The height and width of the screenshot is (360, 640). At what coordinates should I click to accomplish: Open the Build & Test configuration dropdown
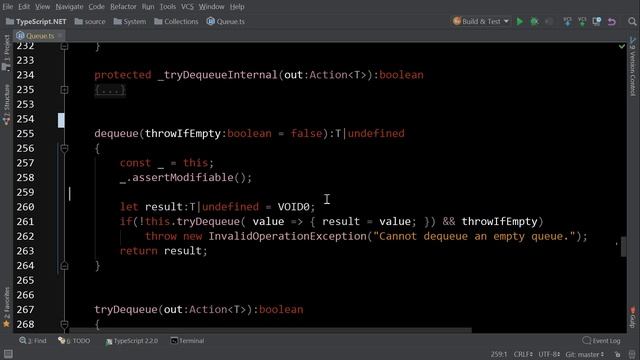481,22
